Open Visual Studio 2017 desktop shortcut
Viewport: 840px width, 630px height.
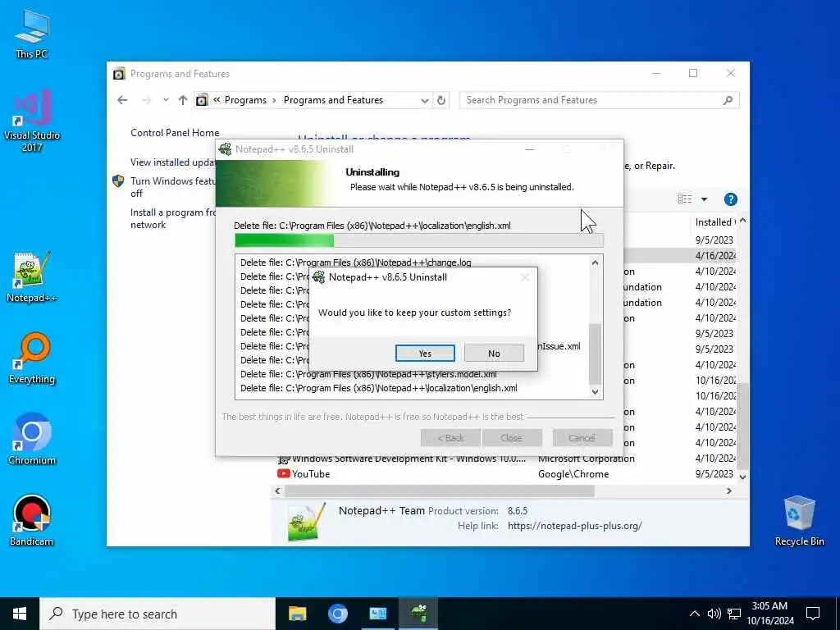pos(32,121)
